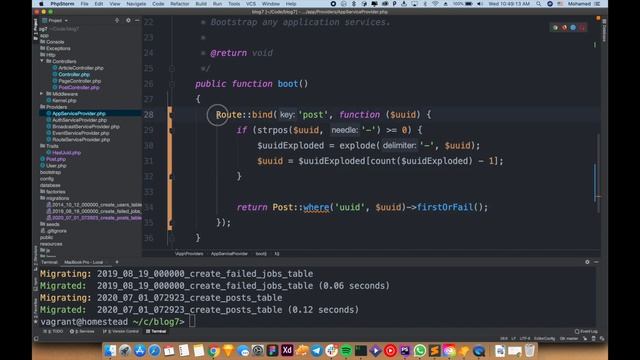Select AppServiceProvider.php in the tree
The width and height of the screenshot is (640, 360).
pos(79,113)
